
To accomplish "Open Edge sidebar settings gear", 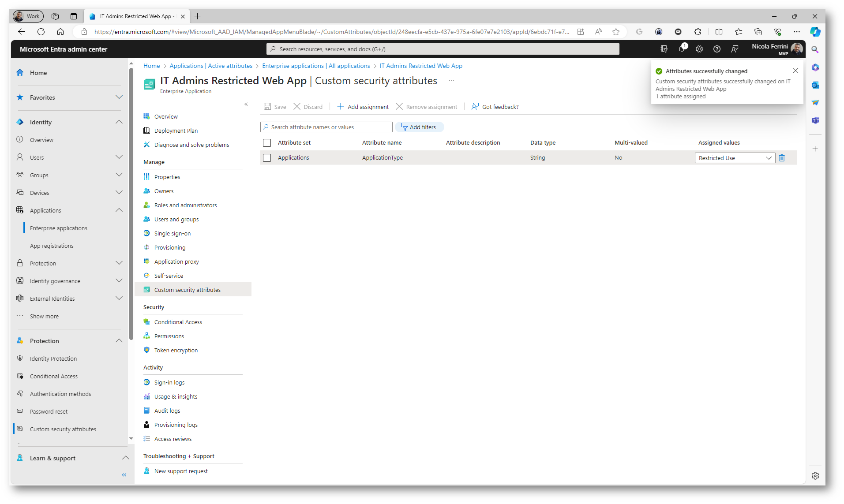I will click(x=815, y=476).
